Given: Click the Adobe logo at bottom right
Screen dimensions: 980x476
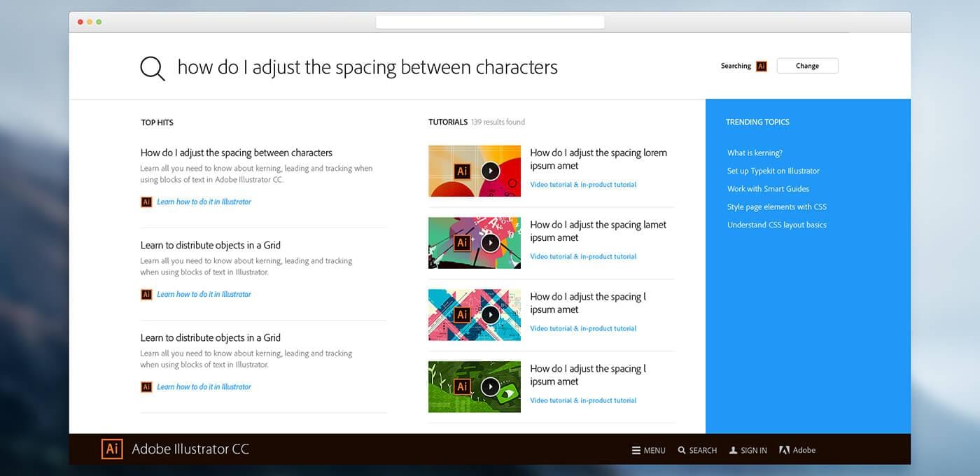Looking at the screenshot, I should click(x=783, y=450).
